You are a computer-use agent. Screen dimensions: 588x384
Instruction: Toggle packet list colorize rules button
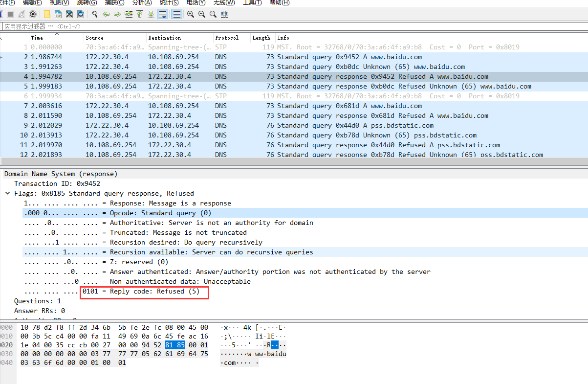[177, 14]
